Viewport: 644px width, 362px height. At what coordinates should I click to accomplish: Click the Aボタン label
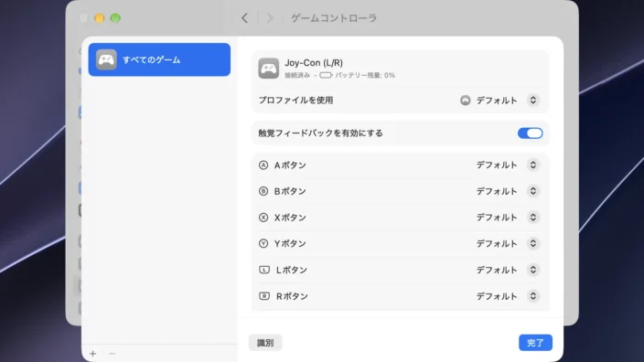(290, 165)
